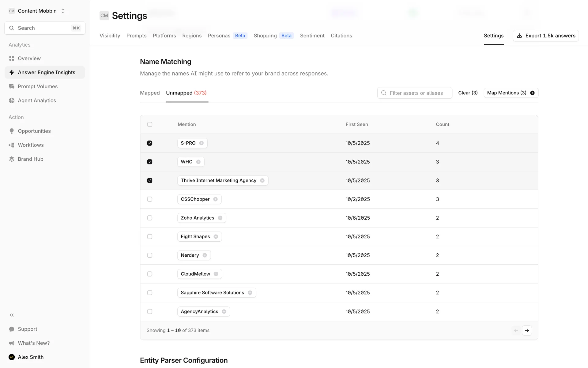Uncheck the S-PRO mention checkbox
Image resolution: width=588 pixels, height=368 pixels.
[x=150, y=143]
